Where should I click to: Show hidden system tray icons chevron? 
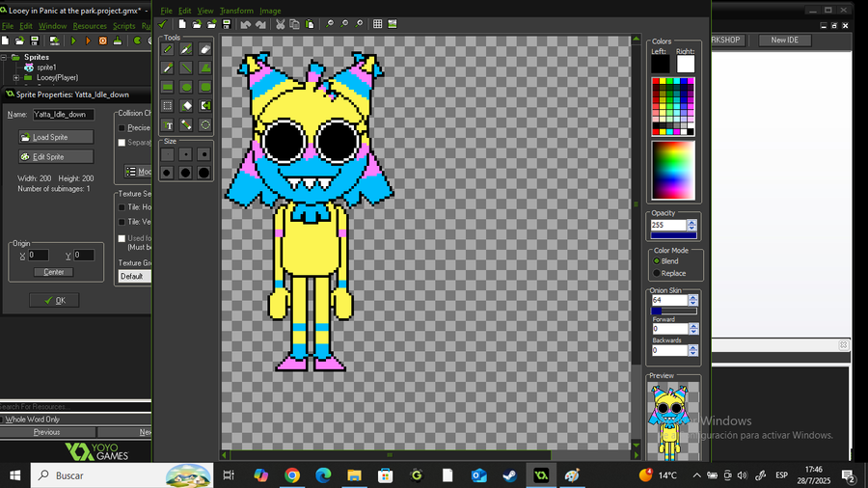697,475
